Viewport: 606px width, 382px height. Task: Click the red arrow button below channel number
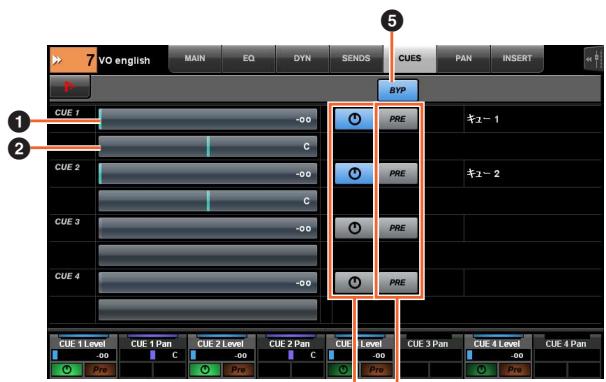coord(70,86)
